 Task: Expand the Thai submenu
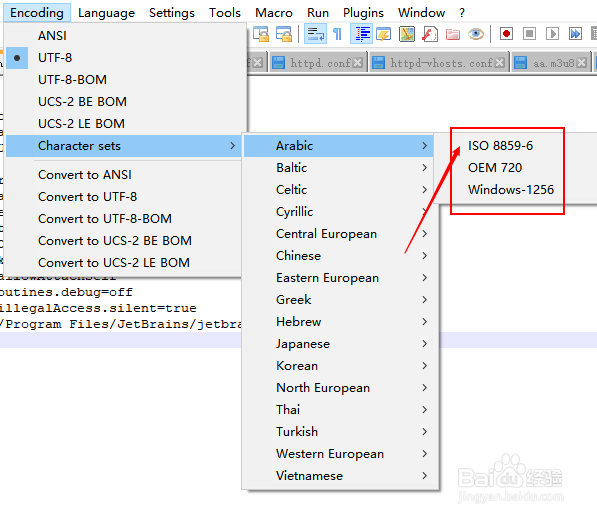click(340, 411)
